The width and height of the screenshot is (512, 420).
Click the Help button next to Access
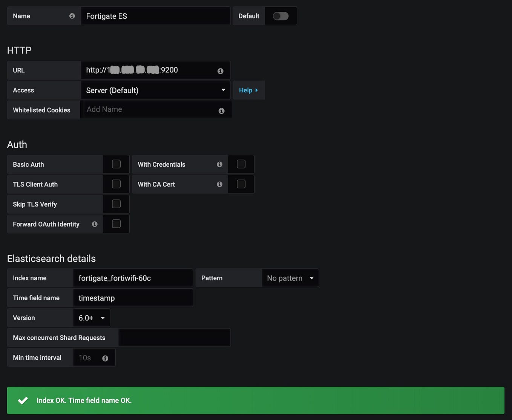[x=248, y=90]
